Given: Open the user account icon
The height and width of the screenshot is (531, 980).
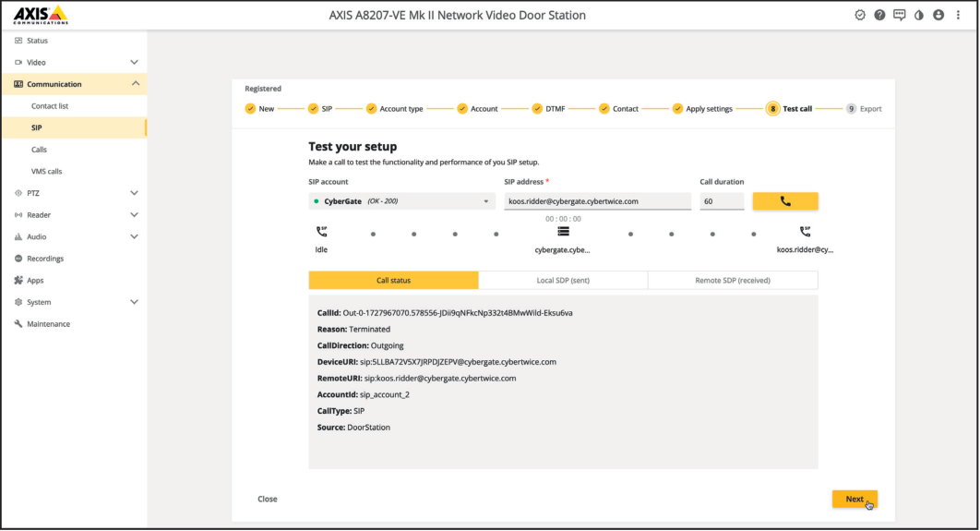Looking at the screenshot, I should (x=938, y=15).
